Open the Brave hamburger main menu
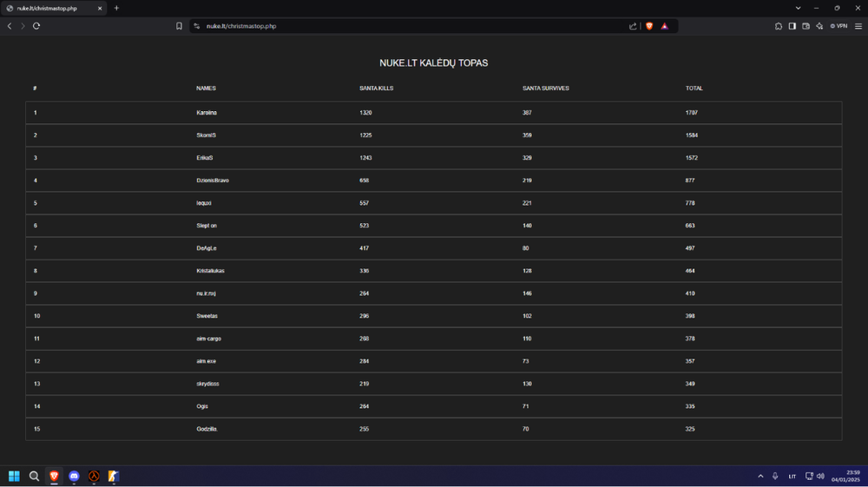 (858, 26)
